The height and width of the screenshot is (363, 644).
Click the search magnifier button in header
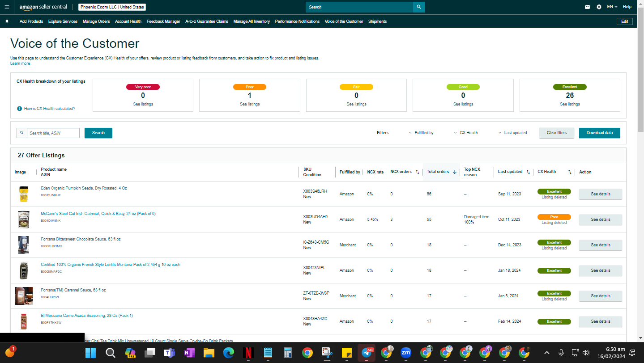(419, 7)
